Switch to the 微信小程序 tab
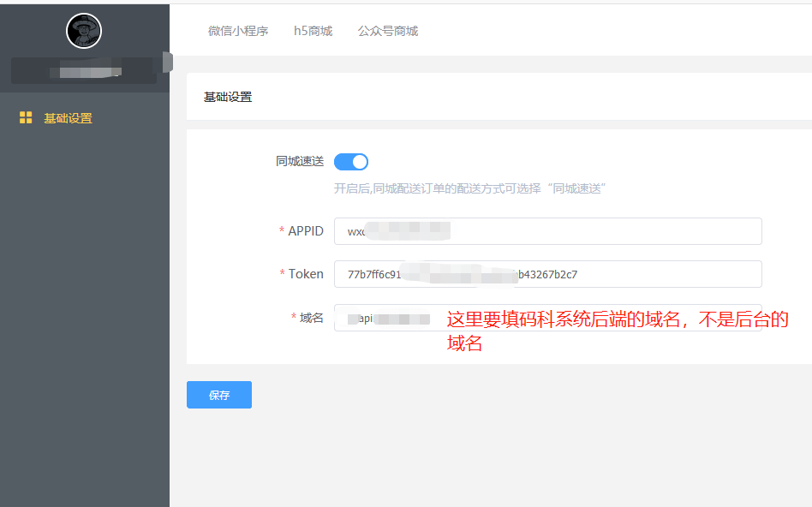812x507 pixels. tap(238, 31)
